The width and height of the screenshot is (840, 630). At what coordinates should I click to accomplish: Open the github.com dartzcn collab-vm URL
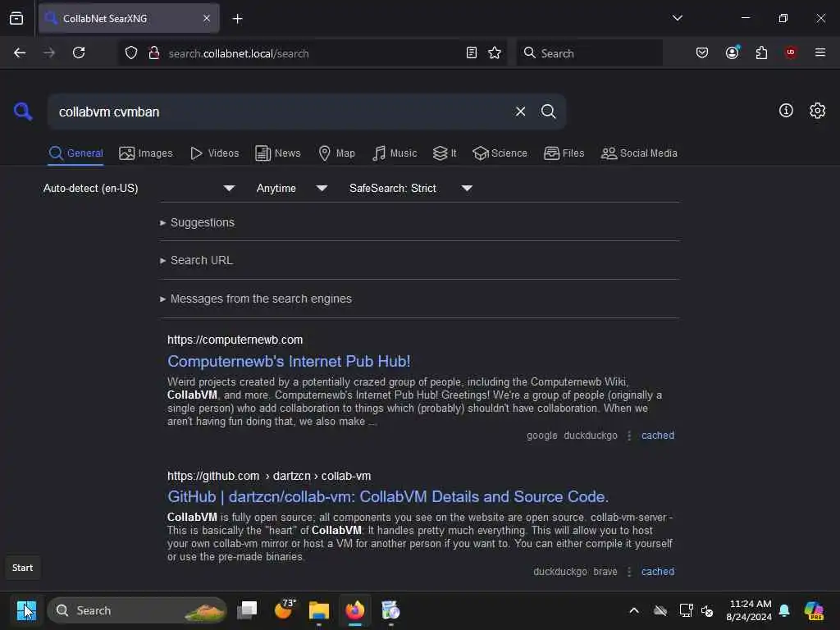(269, 476)
